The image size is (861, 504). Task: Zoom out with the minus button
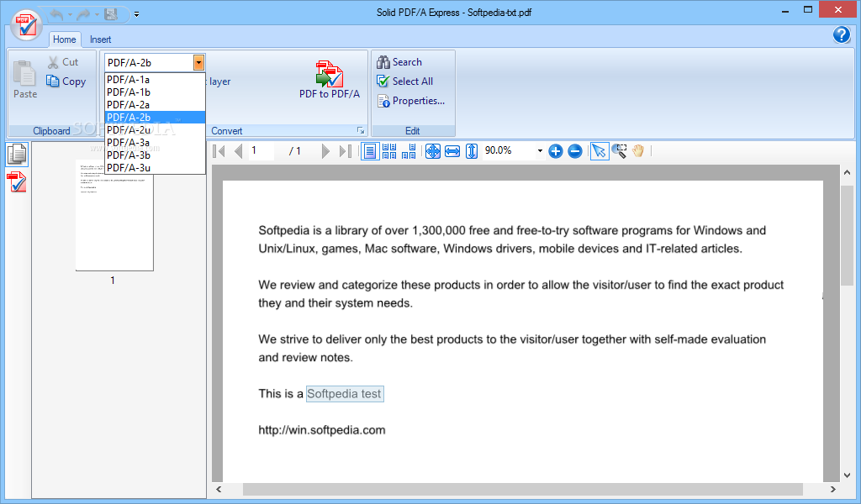[x=575, y=151]
